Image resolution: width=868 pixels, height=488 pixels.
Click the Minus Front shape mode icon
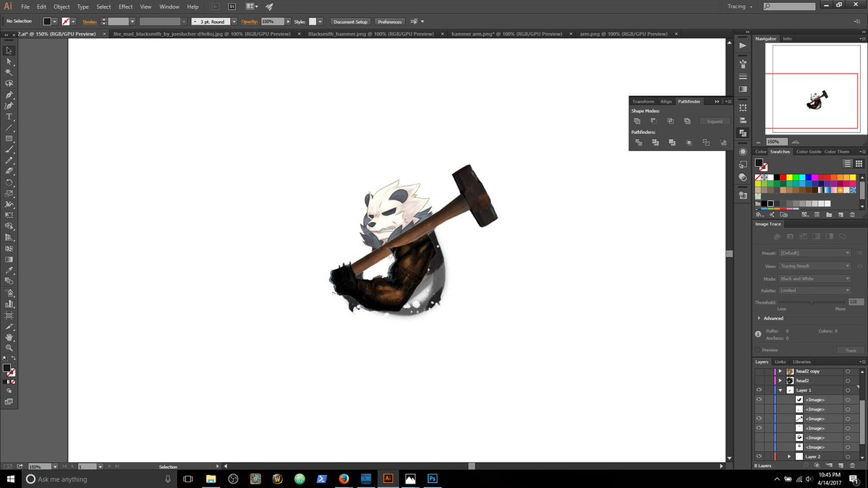coord(653,121)
